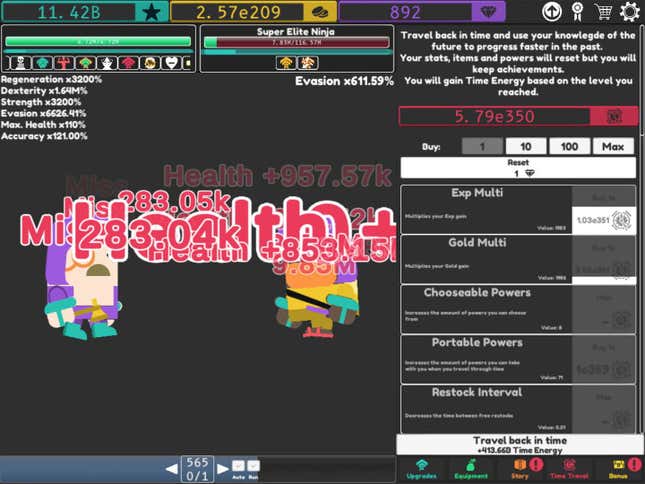Click the golden face power icon
The height and width of the screenshot is (484, 645).
click(150, 63)
